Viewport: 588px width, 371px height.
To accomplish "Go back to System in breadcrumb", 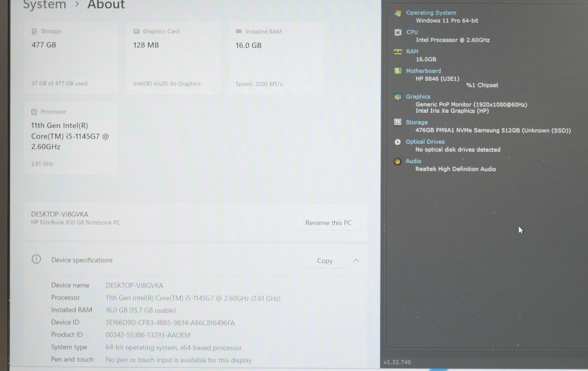I will pyautogui.click(x=44, y=5).
